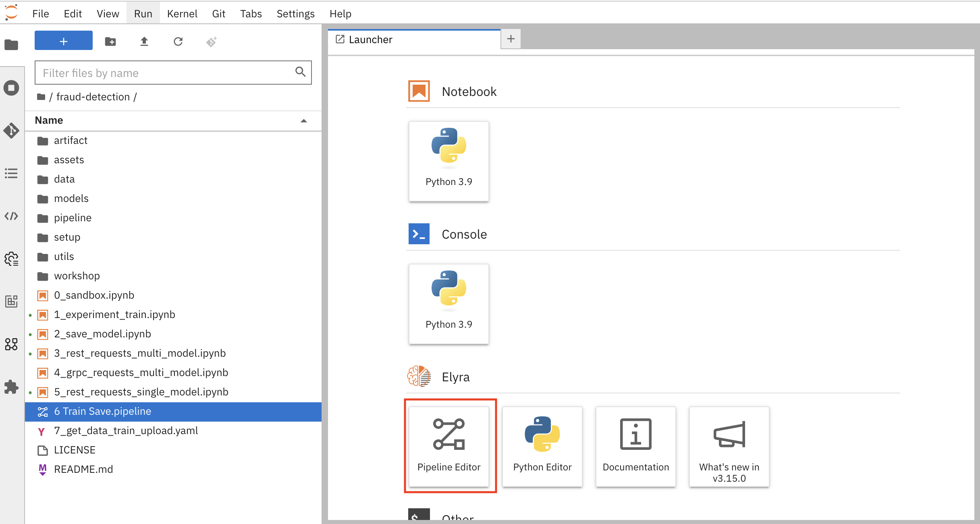Viewport: 980px width, 524px height.
Task: Open 7_get_data_train_upload.yaml file
Action: tap(125, 430)
